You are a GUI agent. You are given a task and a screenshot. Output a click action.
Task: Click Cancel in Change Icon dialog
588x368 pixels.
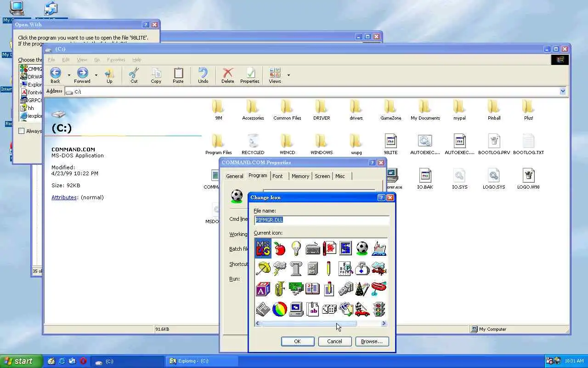(334, 341)
